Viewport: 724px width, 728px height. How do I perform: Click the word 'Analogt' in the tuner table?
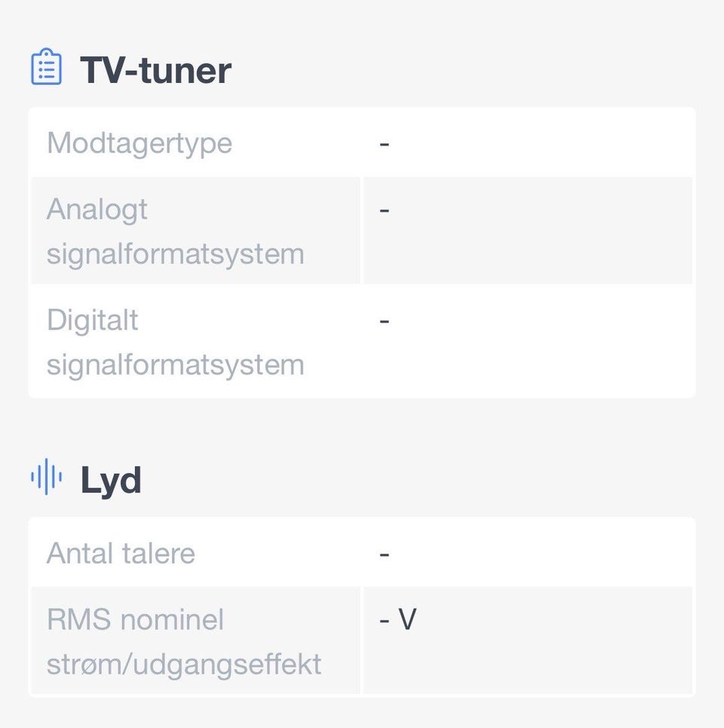(97, 210)
